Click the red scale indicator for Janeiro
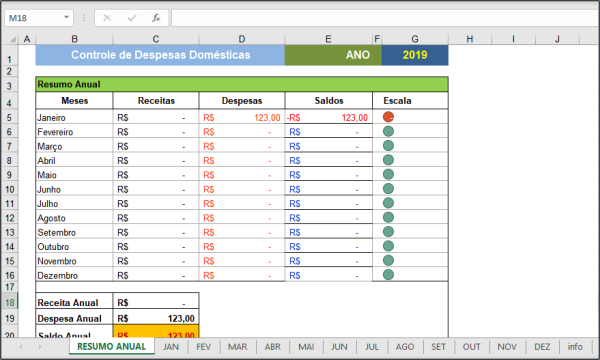This screenshot has height=360, width=600. [x=388, y=117]
